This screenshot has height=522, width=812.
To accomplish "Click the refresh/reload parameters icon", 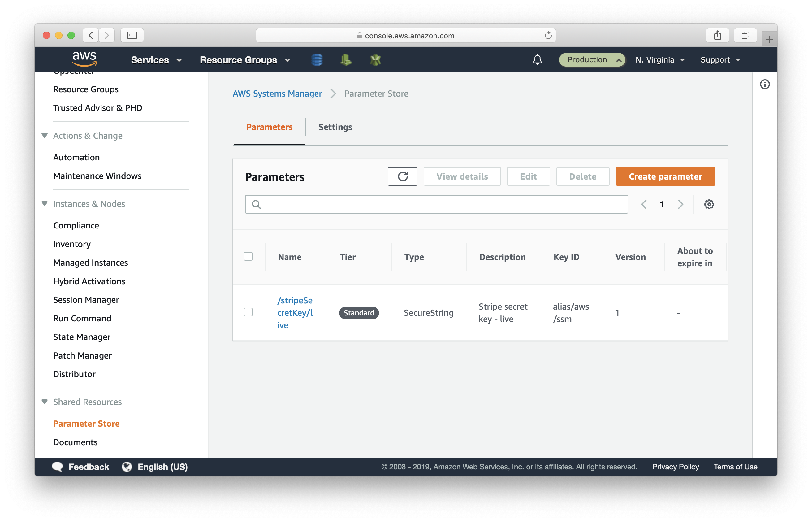I will click(x=403, y=176).
